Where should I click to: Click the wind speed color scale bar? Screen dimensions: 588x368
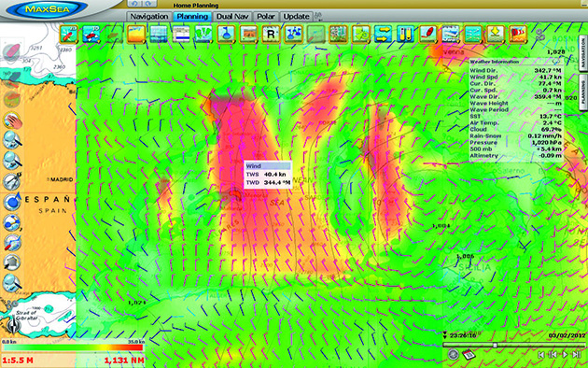(73, 347)
